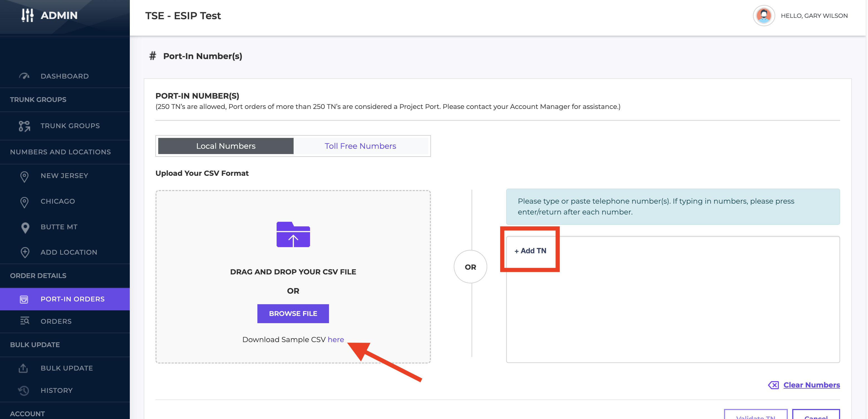The image size is (868, 419).
Task: Click the Clear Numbers link
Action: pyautogui.click(x=811, y=385)
